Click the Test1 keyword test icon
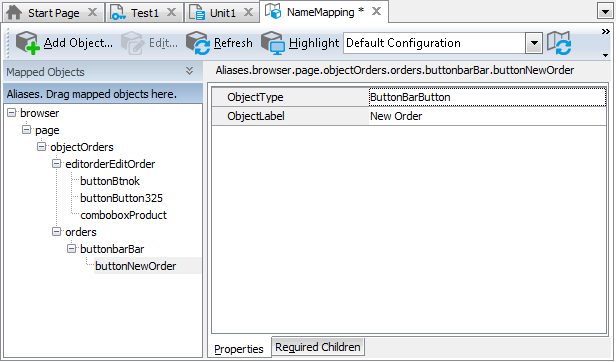 [118, 13]
